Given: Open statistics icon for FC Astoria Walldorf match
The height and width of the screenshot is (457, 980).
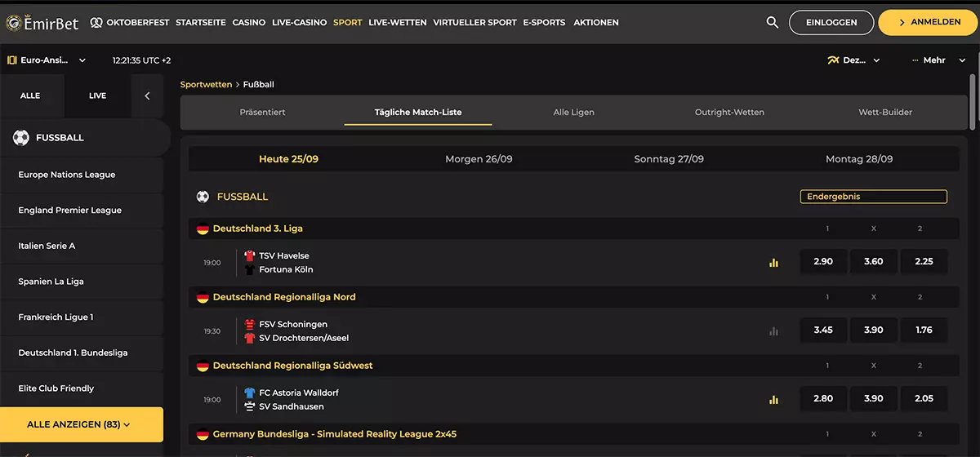Looking at the screenshot, I should tap(773, 400).
